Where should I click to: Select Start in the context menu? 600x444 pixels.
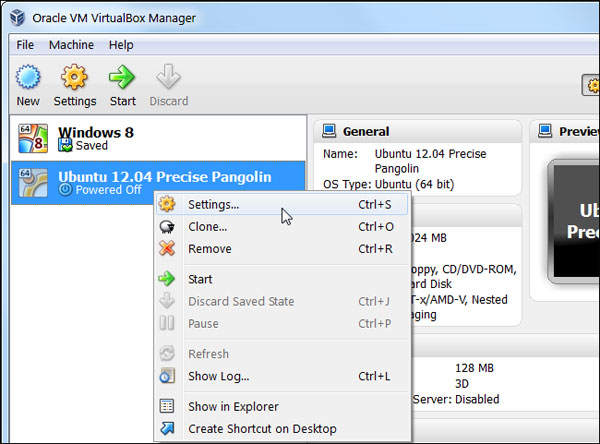coord(200,279)
